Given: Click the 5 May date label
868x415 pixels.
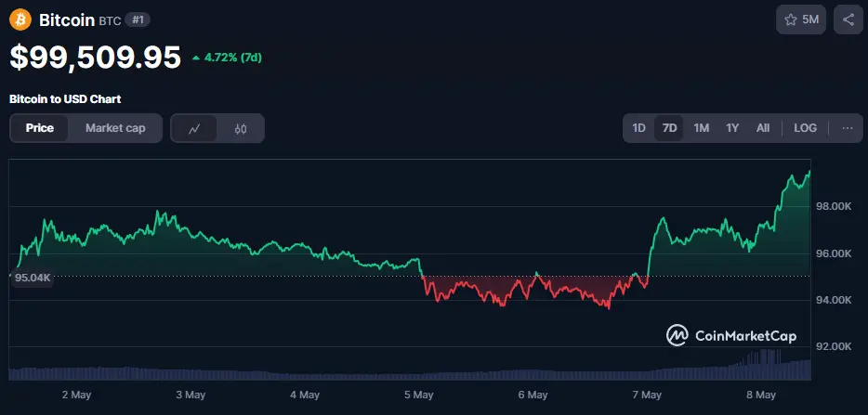Looking at the screenshot, I should tap(418, 395).
